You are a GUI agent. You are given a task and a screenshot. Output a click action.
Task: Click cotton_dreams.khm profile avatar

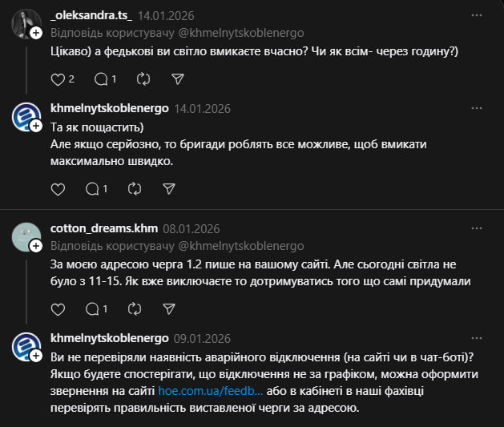(x=26, y=236)
